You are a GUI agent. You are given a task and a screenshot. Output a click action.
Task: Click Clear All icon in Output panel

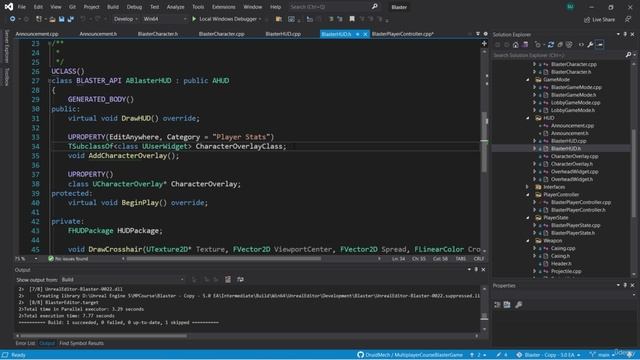coord(228,279)
